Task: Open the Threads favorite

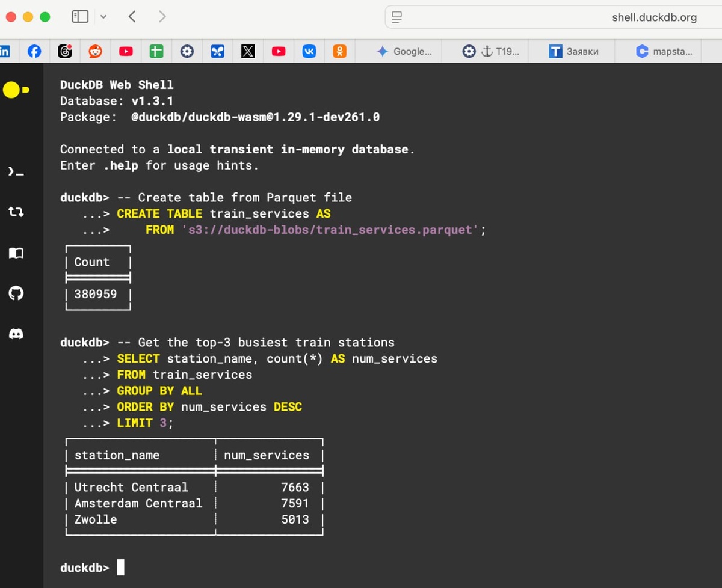Action: coord(65,52)
